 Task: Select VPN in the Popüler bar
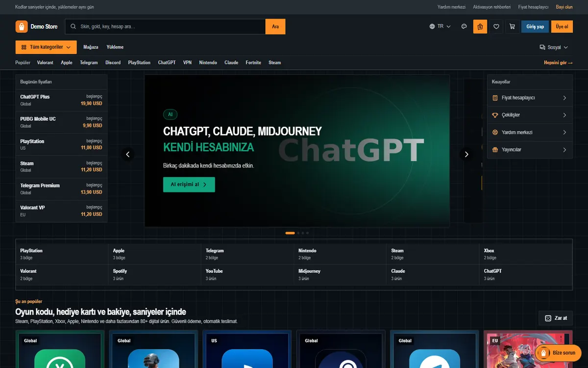click(187, 63)
